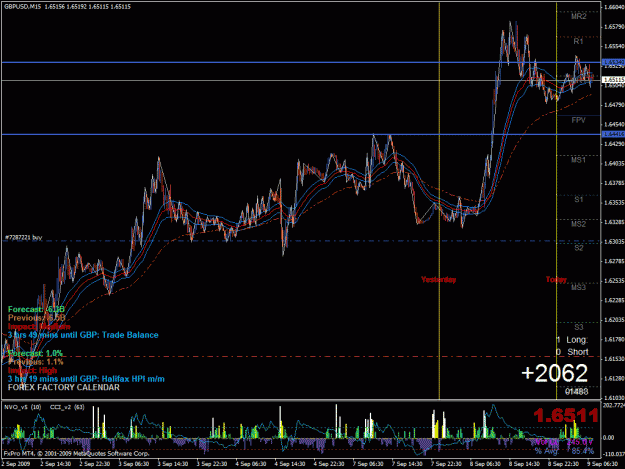625x469 pixels.
Task: Click the red Yesterday session label
Action: 438,280
